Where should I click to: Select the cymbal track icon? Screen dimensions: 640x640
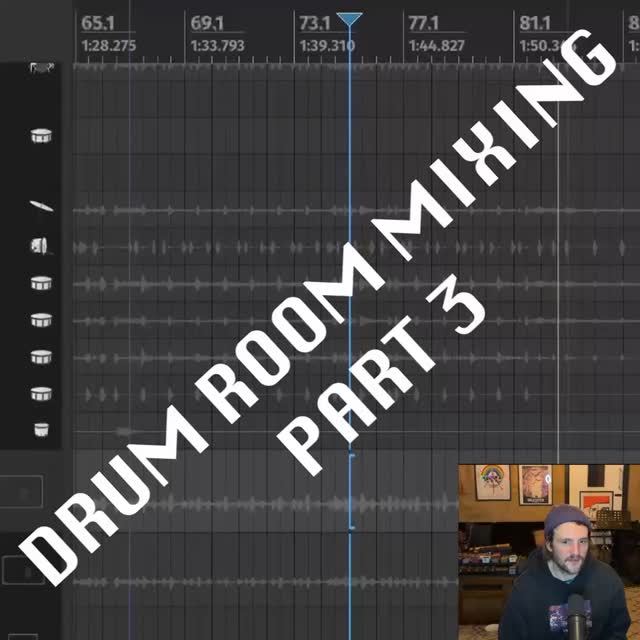point(41,207)
